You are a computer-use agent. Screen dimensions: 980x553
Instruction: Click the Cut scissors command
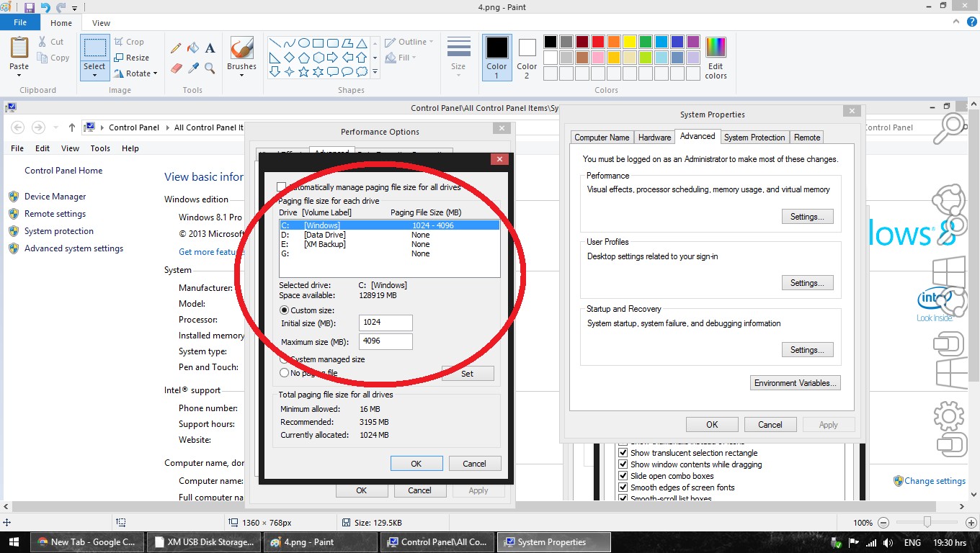click(51, 42)
